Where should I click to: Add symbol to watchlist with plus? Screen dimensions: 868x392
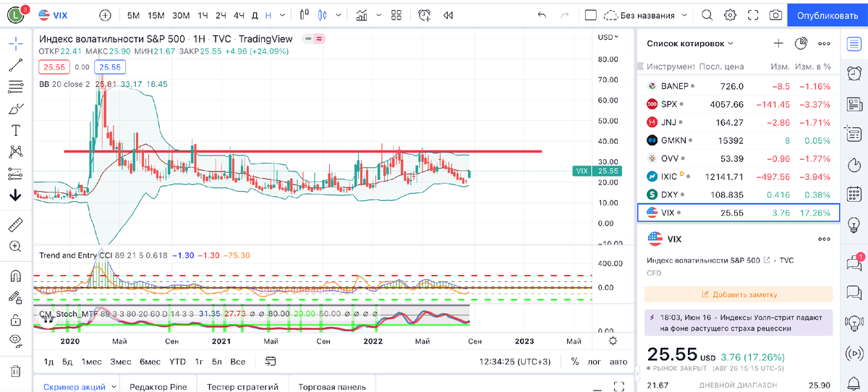tap(778, 44)
